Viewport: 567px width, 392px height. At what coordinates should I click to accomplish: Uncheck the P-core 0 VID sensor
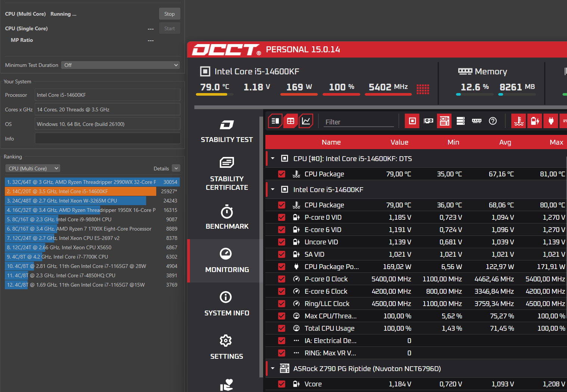pos(282,217)
